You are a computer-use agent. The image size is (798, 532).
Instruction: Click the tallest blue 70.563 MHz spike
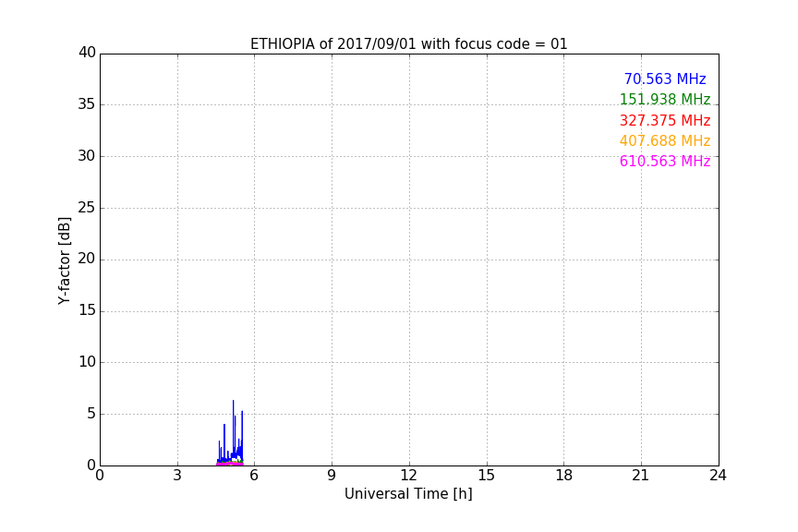(x=234, y=428)
